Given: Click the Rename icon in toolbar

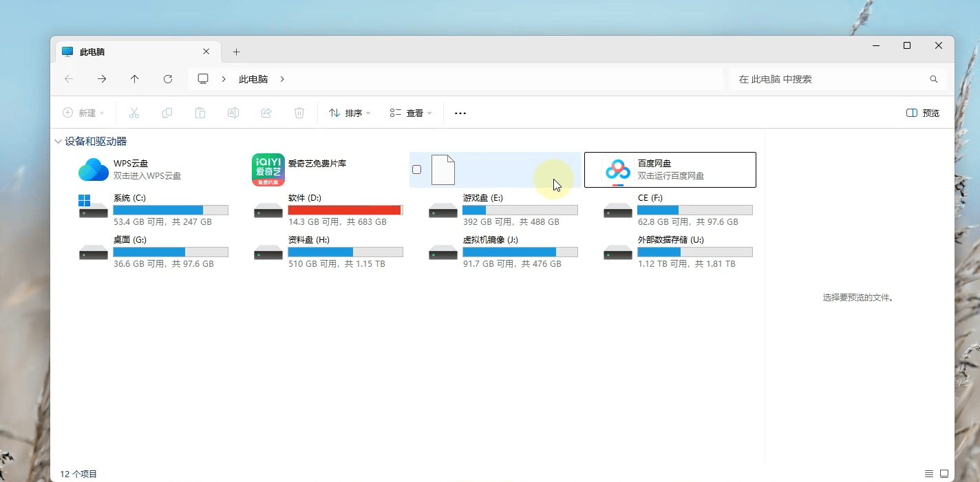Looking at the screenshot, I should tap(233, 113).
